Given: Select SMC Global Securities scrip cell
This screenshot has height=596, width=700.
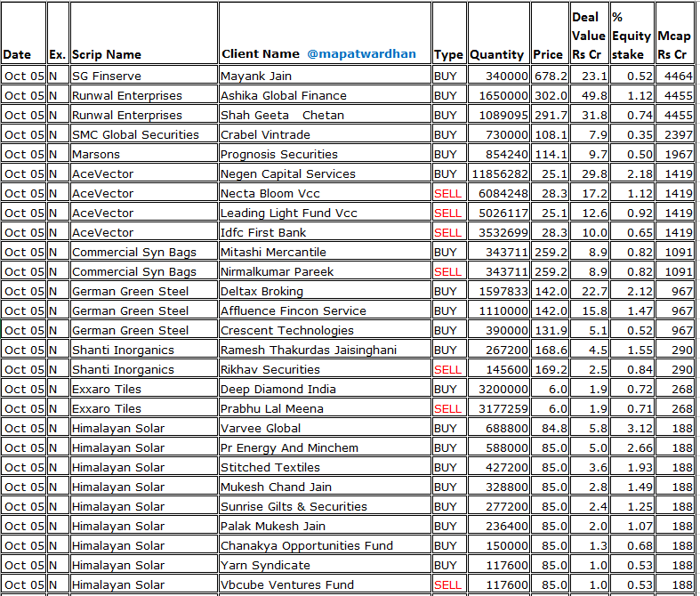Looking at the screenshot, I should click(144, 135).
